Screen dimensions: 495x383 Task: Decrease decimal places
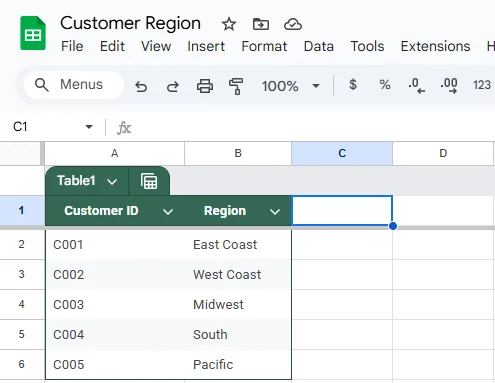pos(417,86)
